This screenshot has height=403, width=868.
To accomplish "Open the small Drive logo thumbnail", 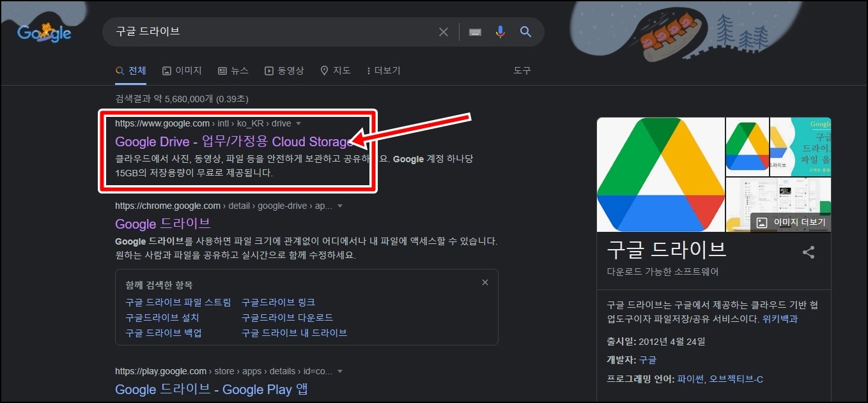I will tap(747, 146).
